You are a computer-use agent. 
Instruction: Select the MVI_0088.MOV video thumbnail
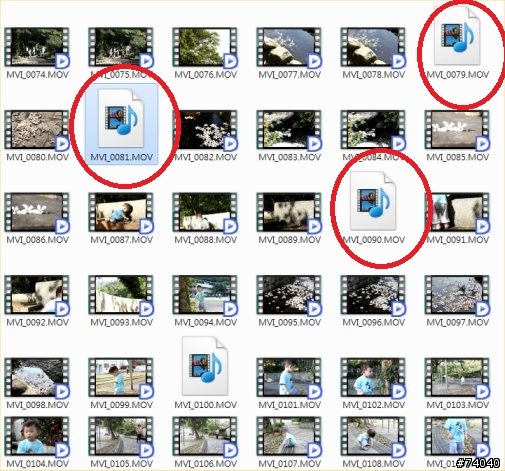point(205,213)
